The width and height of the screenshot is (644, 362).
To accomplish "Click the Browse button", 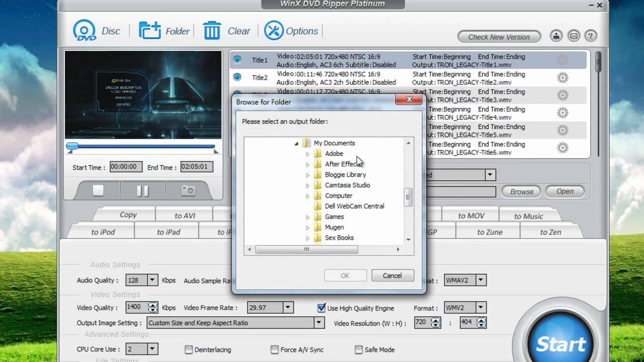I will click(521, 192).
